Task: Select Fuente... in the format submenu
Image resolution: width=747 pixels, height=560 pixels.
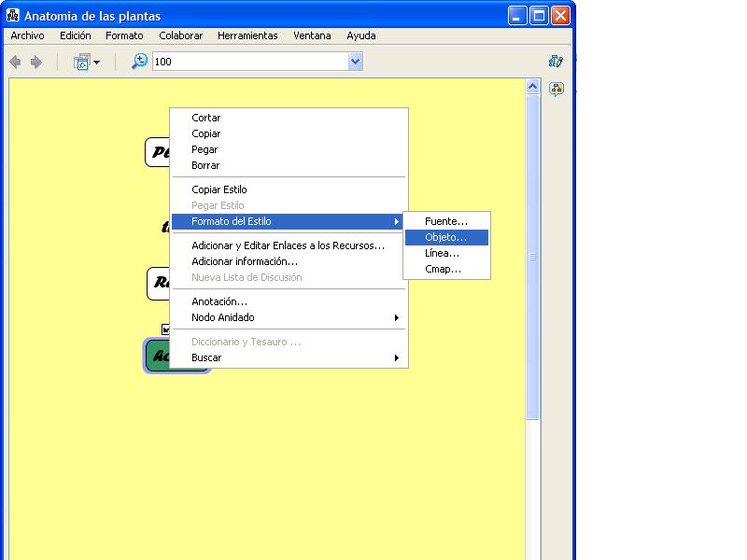Action: (x=446, y=221)
